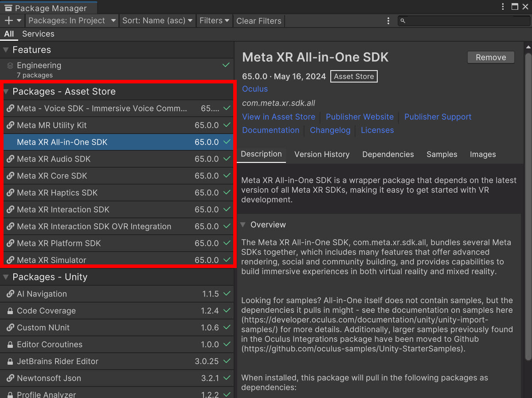Open the toolbar three-dot options menu
The image size is (532, 398).
pyautogui.click(x=388, y=21)
